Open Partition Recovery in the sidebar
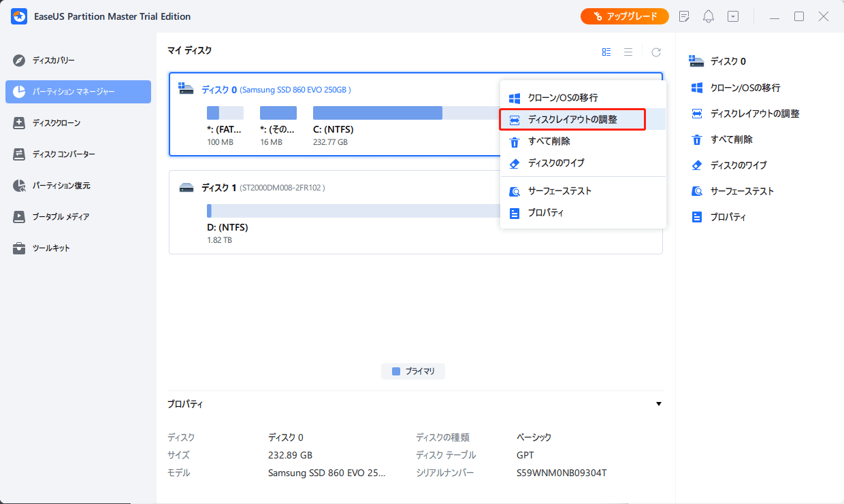 [x=61, y=186]
